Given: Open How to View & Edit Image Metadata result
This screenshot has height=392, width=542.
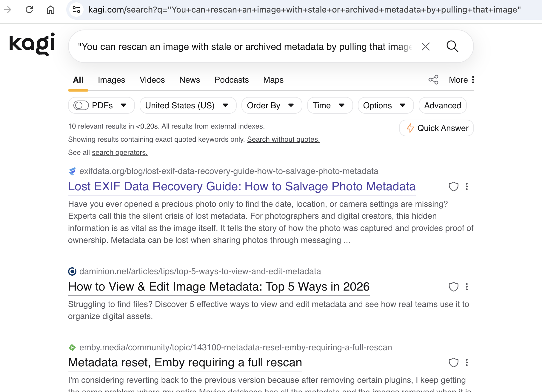Looking at the screenshot, I should tap(219, 287).
